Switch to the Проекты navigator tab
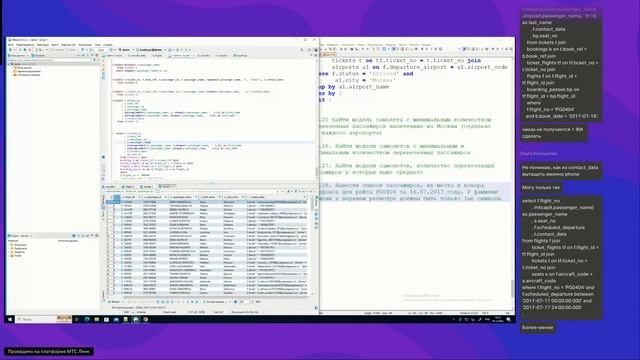Screen dimensions: 640x360 38,56
